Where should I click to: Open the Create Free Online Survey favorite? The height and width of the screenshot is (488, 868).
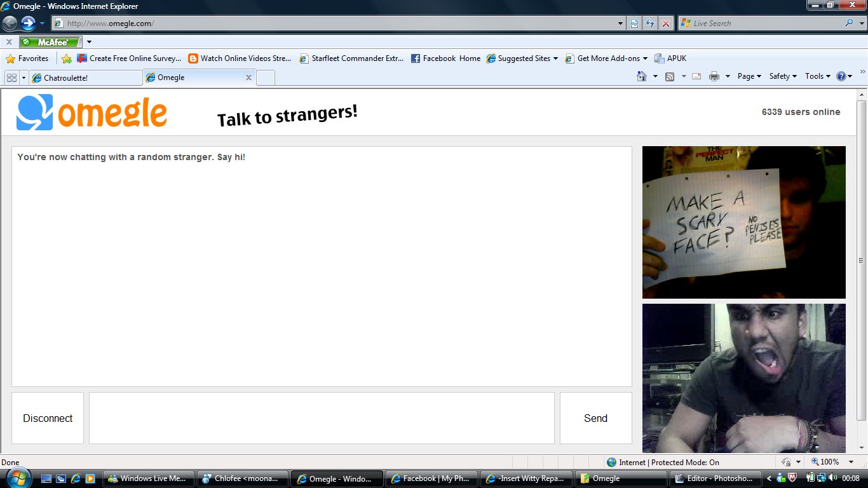click(129, 58)
